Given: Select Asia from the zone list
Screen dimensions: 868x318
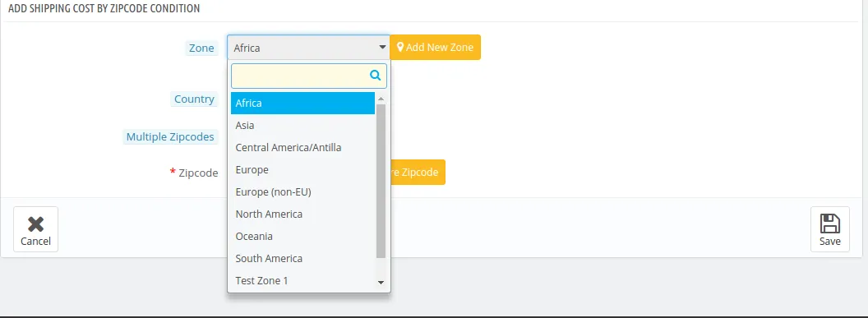Looking at the screenshot, I should pos(302,126).
